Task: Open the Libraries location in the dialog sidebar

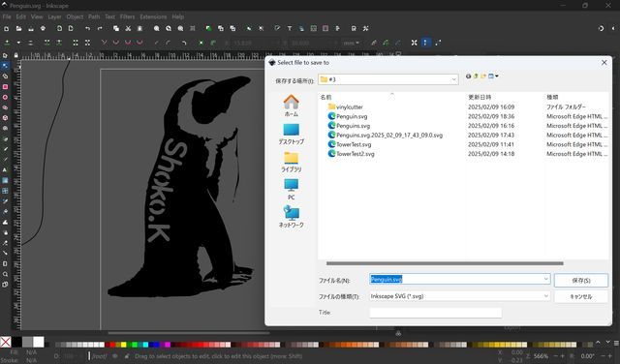Action: click(291, 162)
